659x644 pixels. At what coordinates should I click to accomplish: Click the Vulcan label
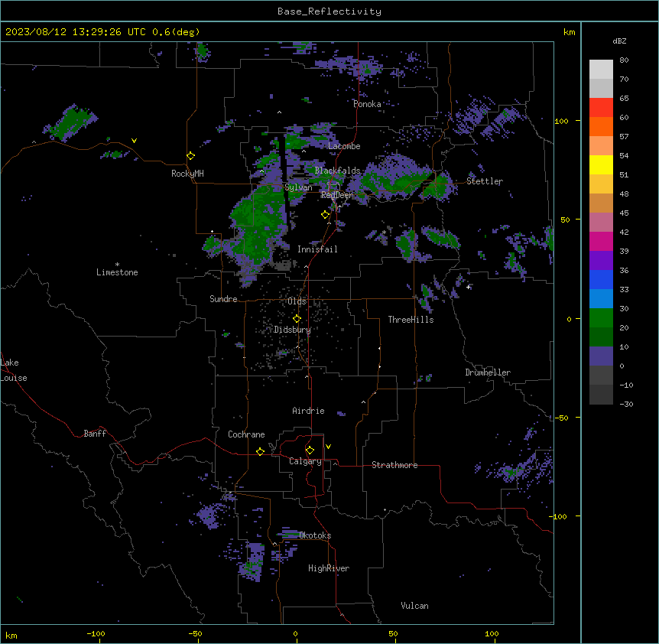tap(414, 606)
